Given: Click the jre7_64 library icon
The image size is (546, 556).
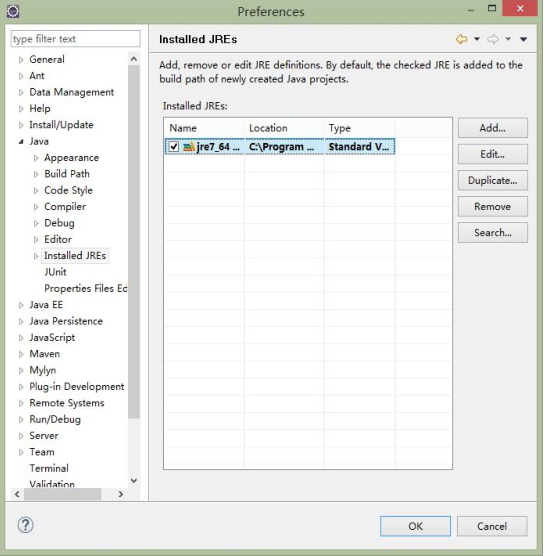Looking at the screenshot, I should (x=189, y=147).
